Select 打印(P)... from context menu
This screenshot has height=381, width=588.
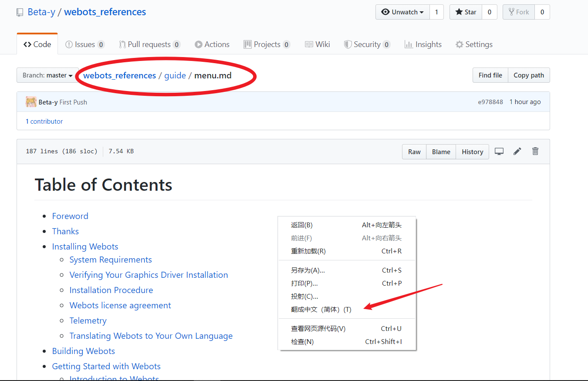(347, 283)
